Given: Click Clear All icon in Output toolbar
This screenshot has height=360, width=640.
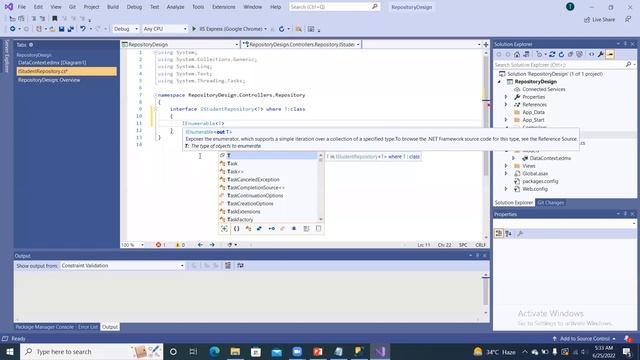Looking at the screenshot, I should pos(228,266).
